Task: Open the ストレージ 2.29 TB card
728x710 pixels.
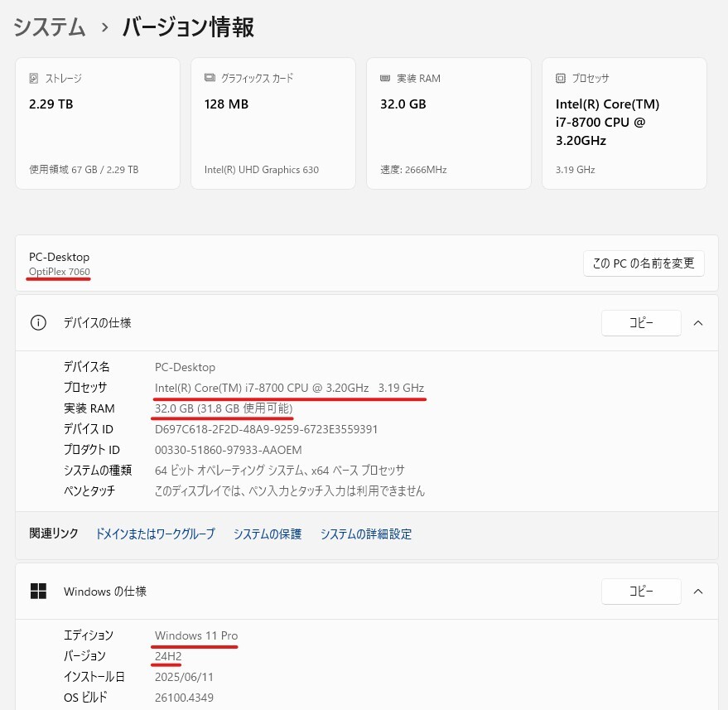Action: pos(98,123)
